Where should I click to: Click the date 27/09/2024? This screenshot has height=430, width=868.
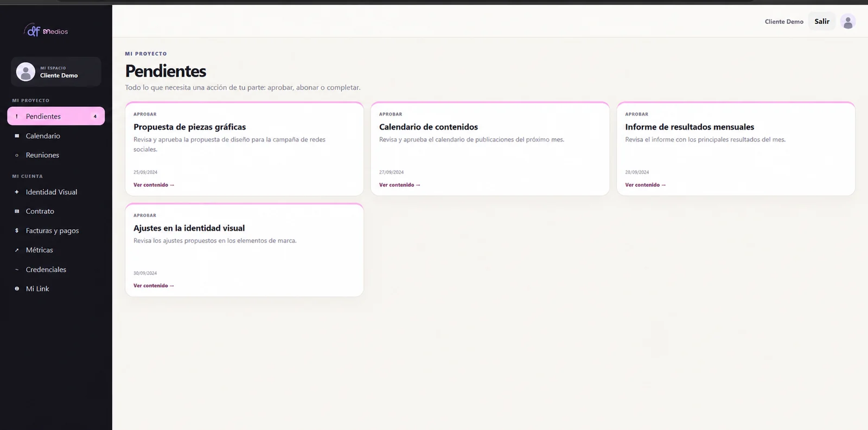click(x=392, y=172)
